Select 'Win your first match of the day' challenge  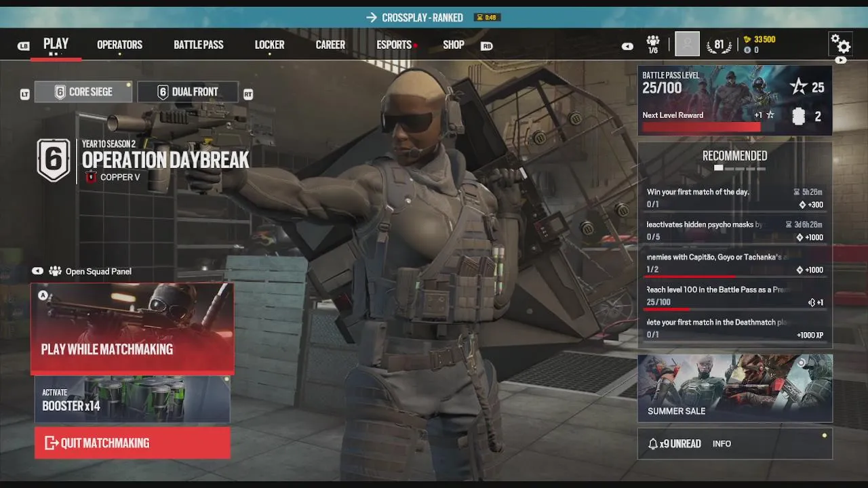735,198
